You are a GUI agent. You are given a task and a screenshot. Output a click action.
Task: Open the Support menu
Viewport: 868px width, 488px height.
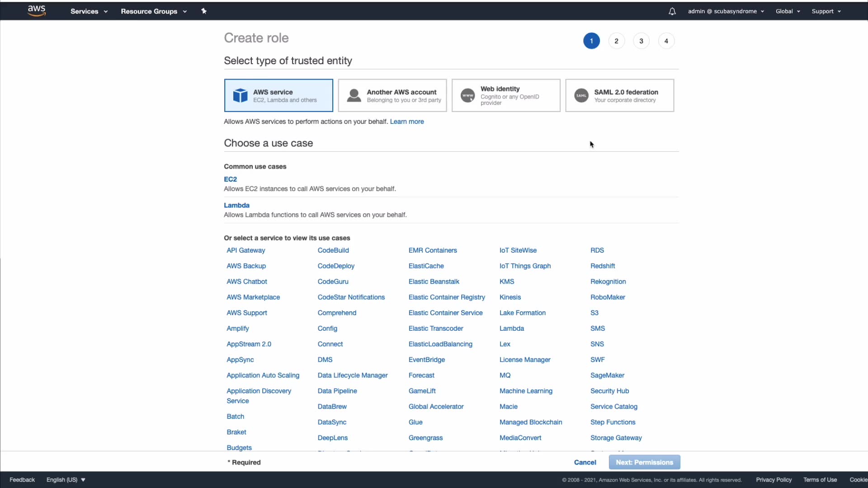(x=826, y=11)
